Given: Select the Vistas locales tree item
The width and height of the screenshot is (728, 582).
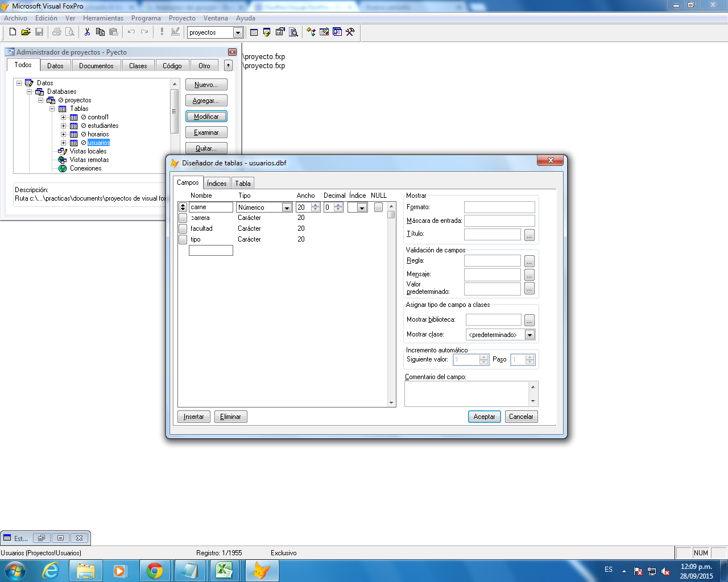Looking at the screenshot, I should (x=88, y=151).
